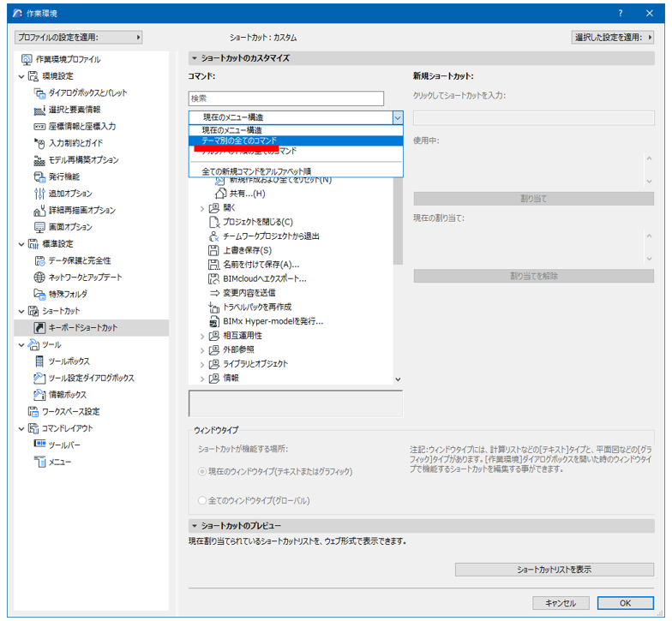Collapse ショートカットのカスタマイズ section header
This screenshot has height=621, width=672.
422,58
